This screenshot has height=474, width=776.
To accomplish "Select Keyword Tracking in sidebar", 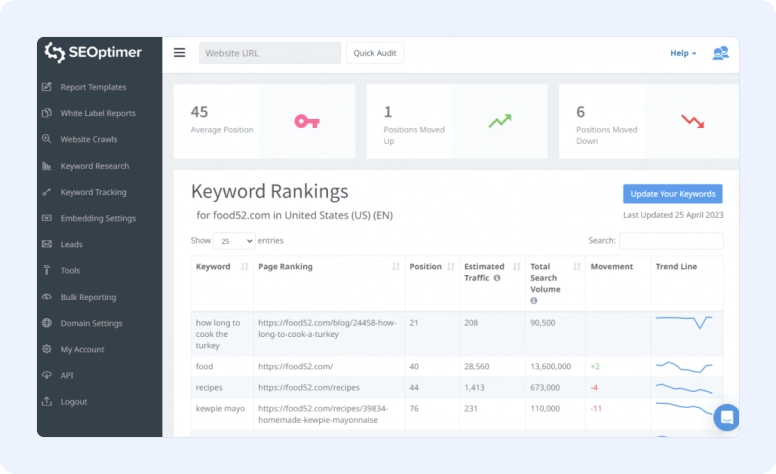I will pyautogui.click(x=94, y=192).
